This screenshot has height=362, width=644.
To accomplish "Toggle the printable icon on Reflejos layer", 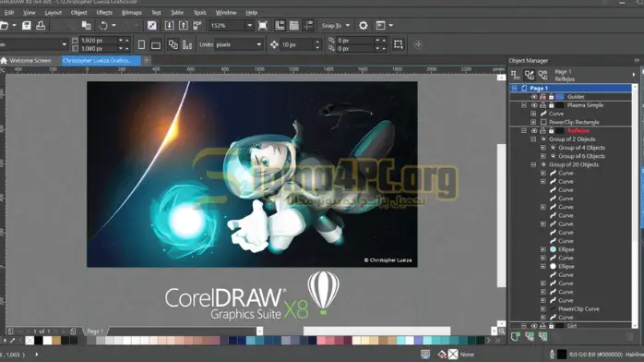I will pos(543,130).
